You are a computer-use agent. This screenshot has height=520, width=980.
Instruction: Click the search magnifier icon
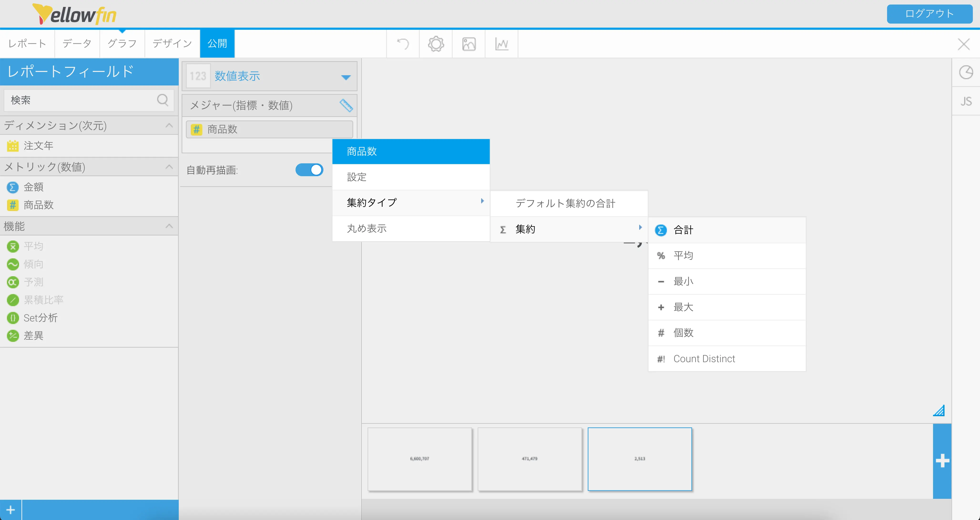163,100
